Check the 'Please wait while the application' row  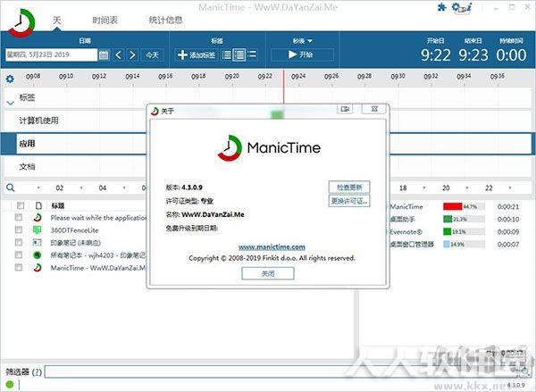click(19, 217)
